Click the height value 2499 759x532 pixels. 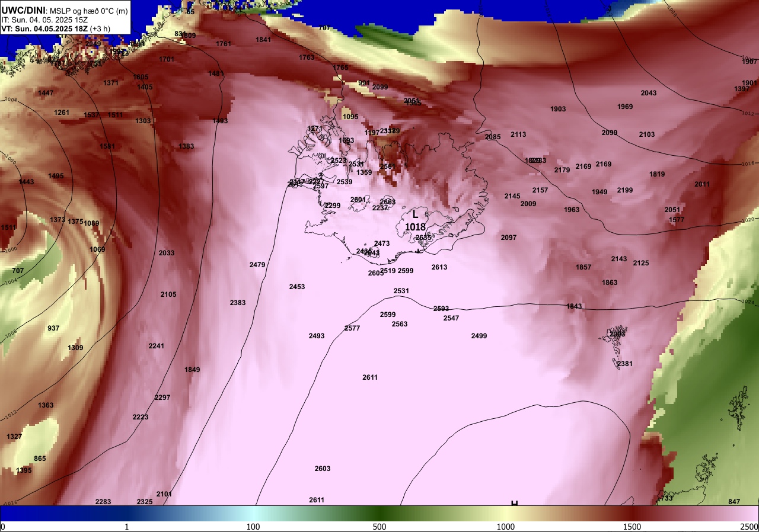[479, 336]
